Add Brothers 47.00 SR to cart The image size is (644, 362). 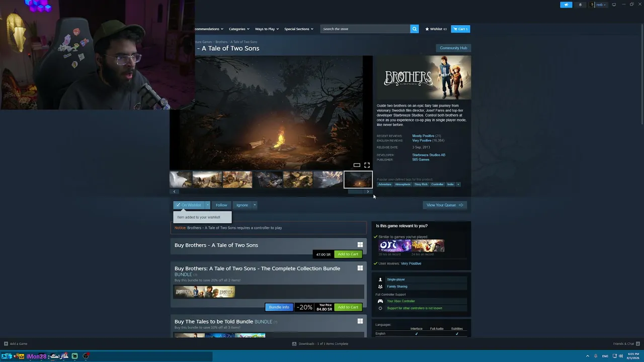coord(348,254)
